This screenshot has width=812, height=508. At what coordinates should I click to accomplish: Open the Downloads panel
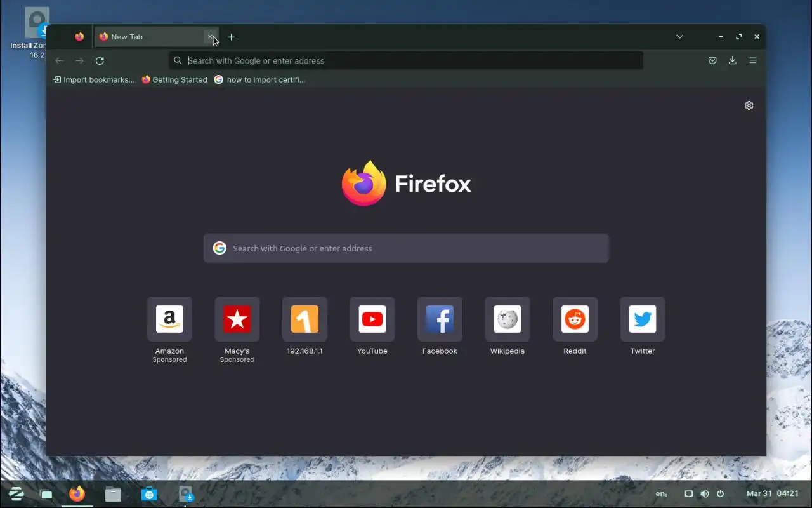[x=733, y=60]
